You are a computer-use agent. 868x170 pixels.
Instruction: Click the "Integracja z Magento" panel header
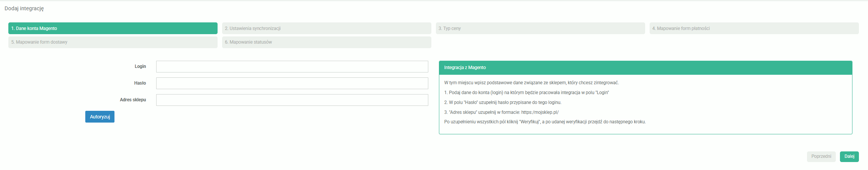click(465, 68)
